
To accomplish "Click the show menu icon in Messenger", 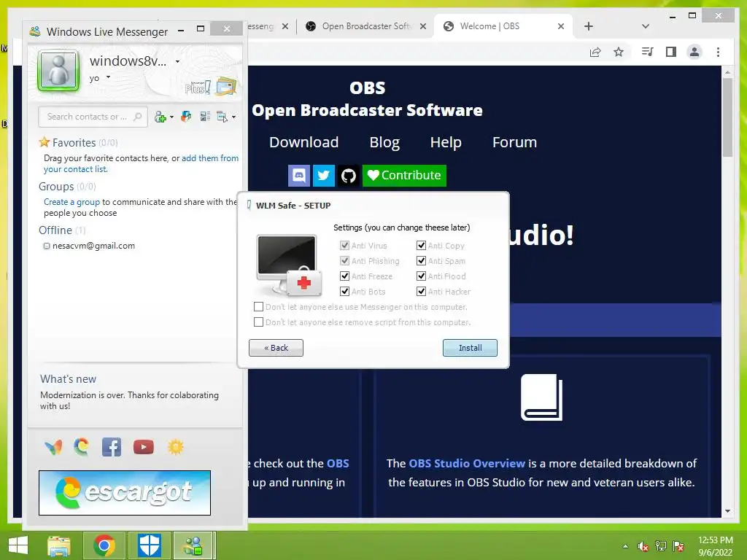I will (222, 117).
